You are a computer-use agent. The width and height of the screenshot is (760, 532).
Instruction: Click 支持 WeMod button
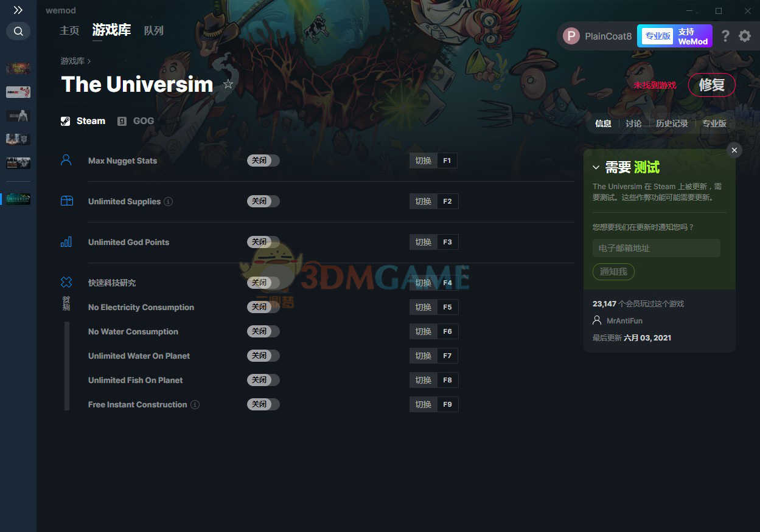[x=693, y=36]
